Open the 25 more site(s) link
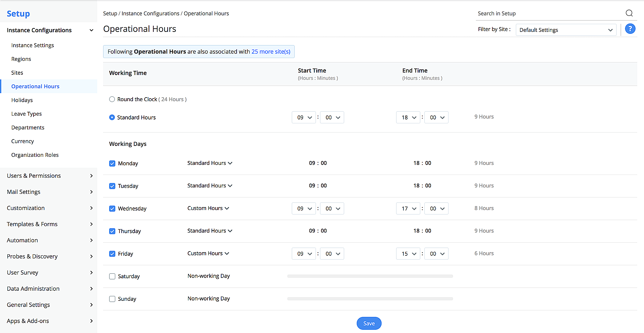This screenshot has height=333, width=644. pos(271,52)
